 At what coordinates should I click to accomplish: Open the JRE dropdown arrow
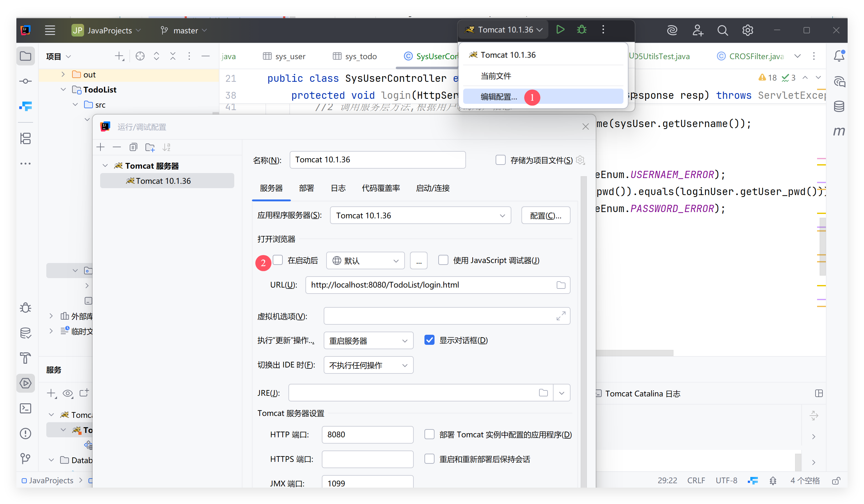[561, 393]
